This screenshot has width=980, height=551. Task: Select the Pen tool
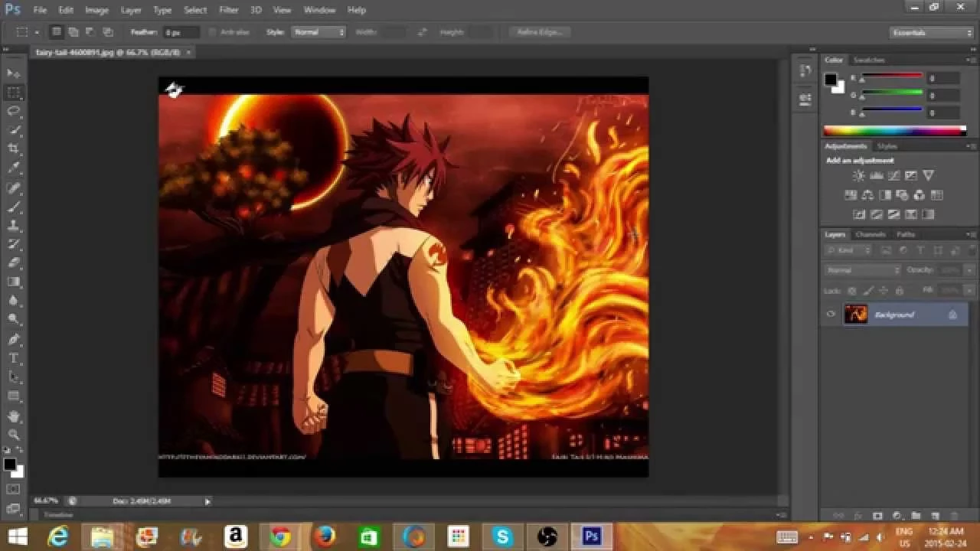pos(14,340)
